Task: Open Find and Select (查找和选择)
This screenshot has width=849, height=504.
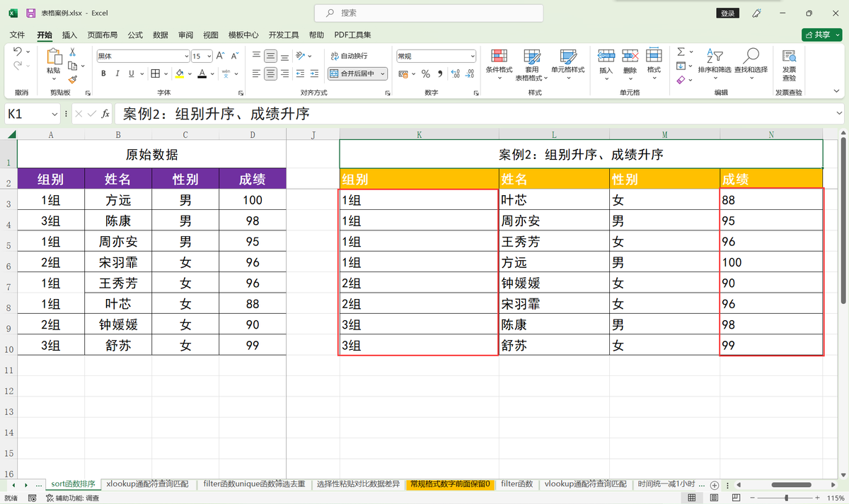Action: pos(751,64)
